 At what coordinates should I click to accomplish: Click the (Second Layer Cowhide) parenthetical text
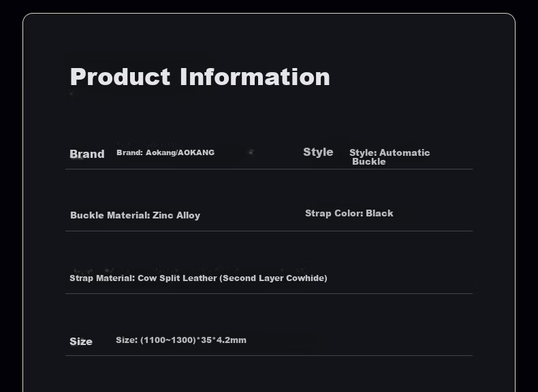click(274, 278)
